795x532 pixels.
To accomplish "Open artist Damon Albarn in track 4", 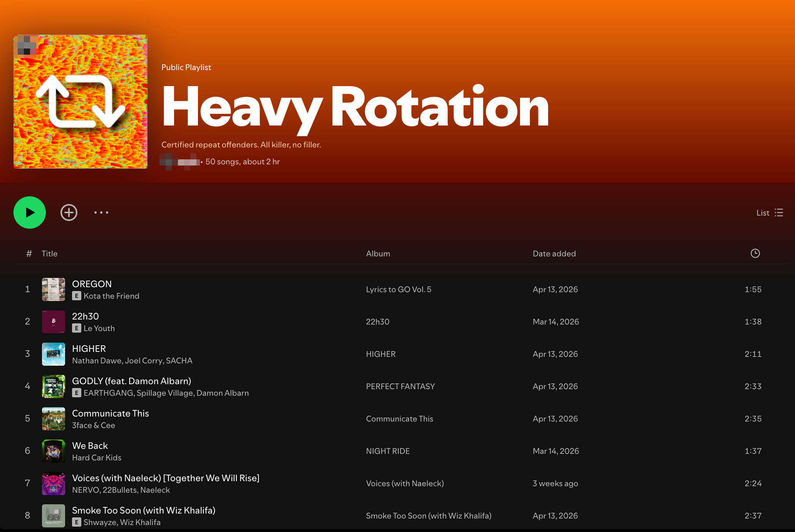I will point(223,393).
